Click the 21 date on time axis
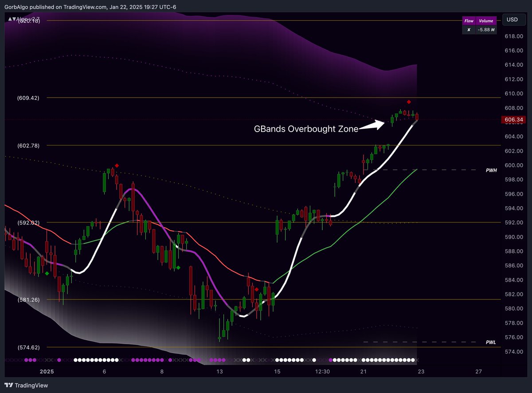The height and width of the screenshot is (393, 532). point(363,372)
